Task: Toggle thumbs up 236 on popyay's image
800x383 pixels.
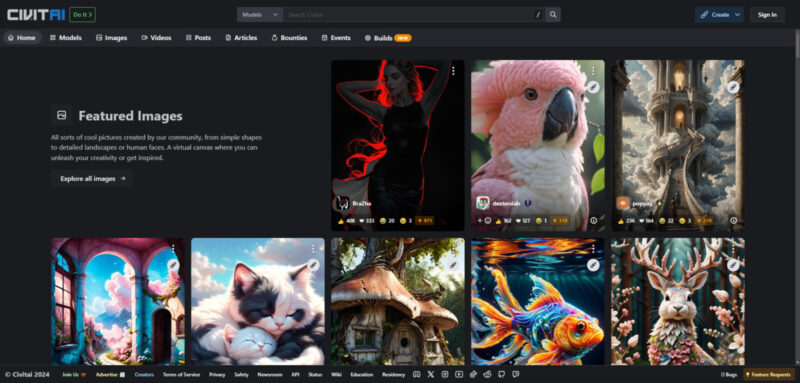Action: pyautogui.click(x=626, y=221)
